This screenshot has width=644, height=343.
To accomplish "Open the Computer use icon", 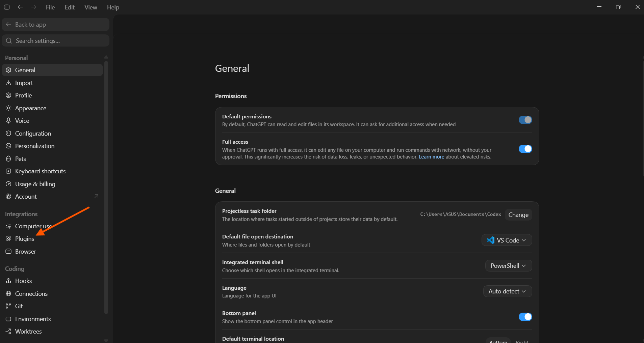I will click(9, 226).
